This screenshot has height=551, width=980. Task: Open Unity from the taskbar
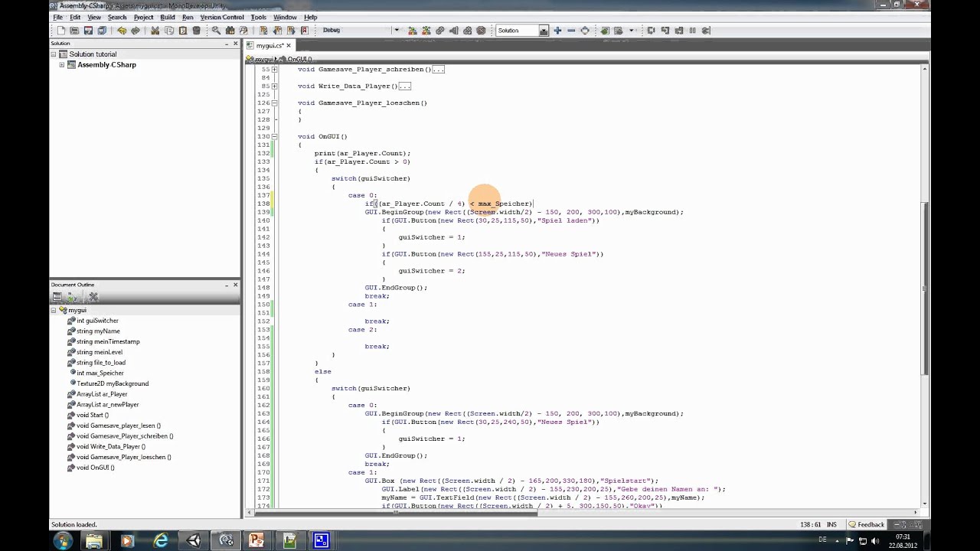(193, 540)
